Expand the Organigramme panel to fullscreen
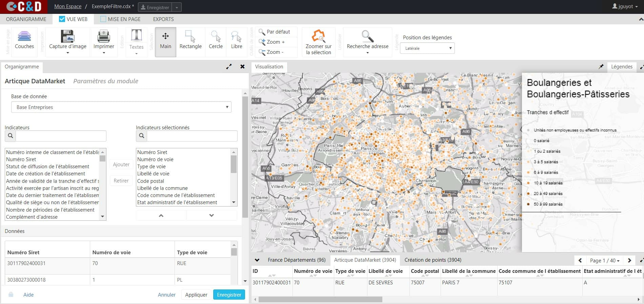Viewport: 644px width, 304px height. [229, 67]
